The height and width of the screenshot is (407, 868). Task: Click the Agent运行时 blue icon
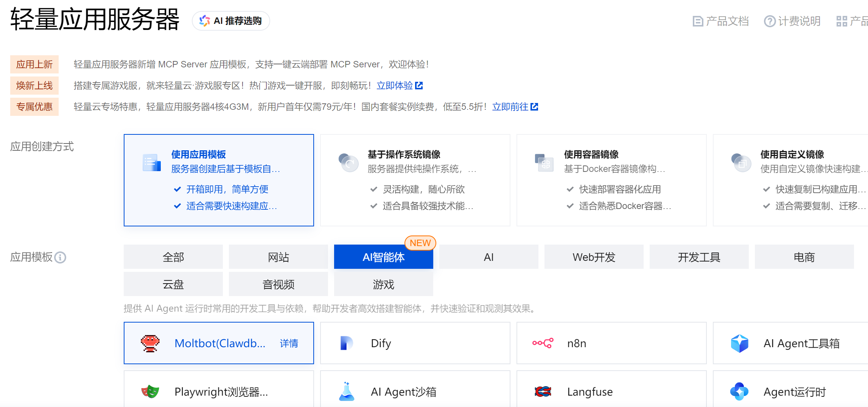739,391
